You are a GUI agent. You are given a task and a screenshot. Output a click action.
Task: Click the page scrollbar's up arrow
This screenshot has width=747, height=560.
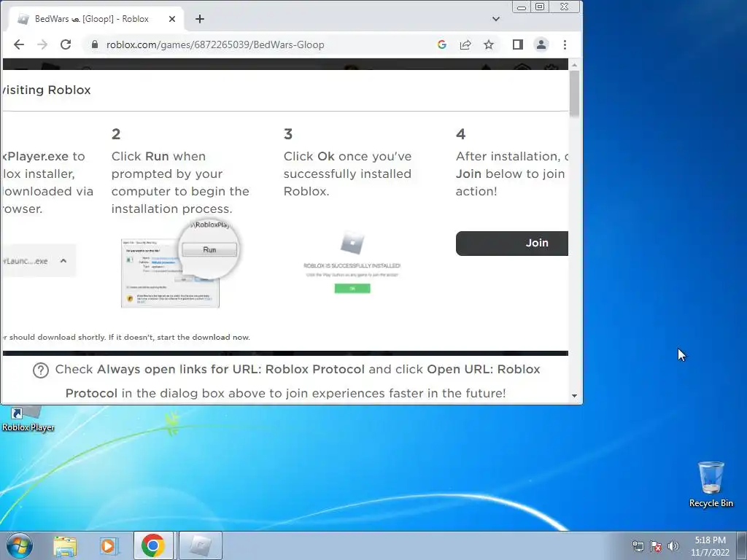point(574,65)
